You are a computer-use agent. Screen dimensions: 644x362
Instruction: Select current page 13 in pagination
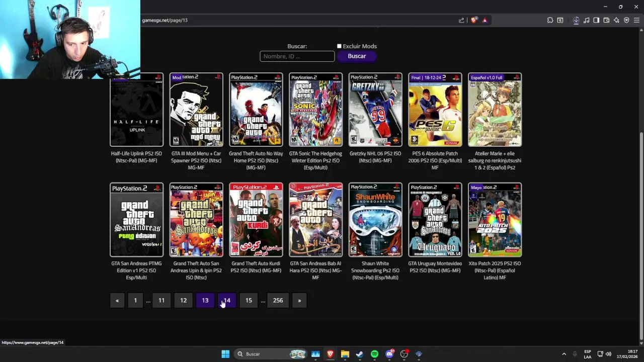[x=205, y=300]
